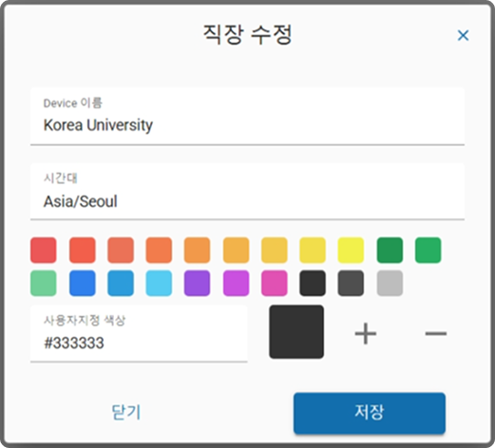Click the plus icon beside custom color
The image size is (495, 448).
coord(366,333)
